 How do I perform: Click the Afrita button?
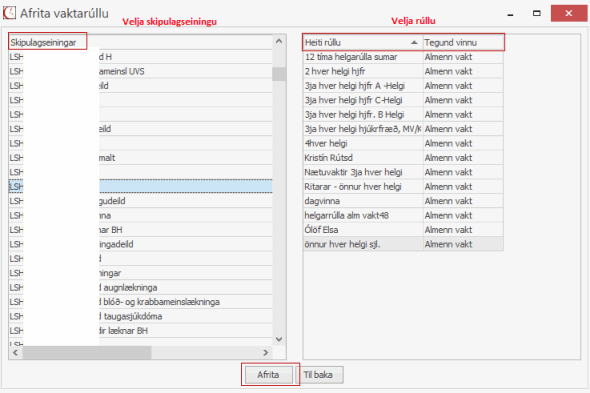(268, 375)
